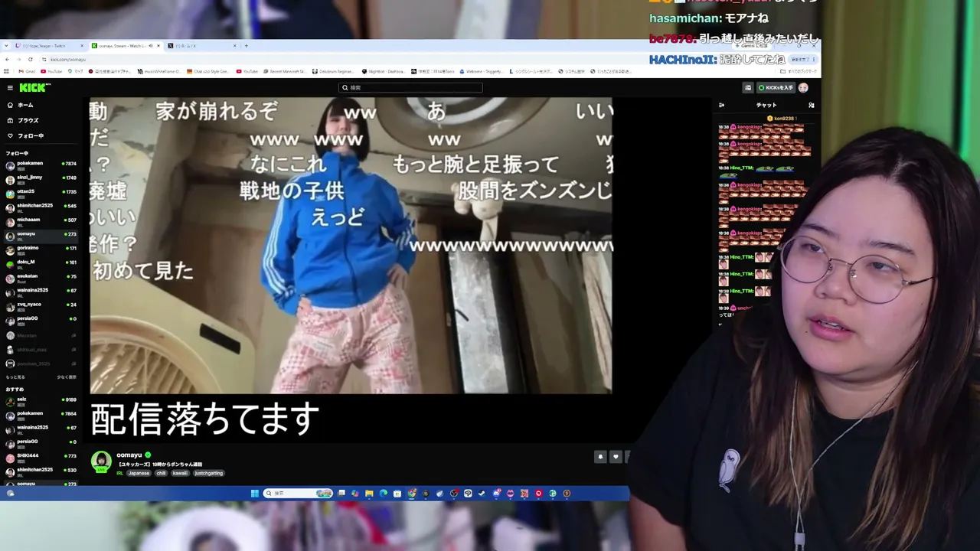Open the Kick hamburger menu
Viewport: 980px width, 551px height.
tap(10, 88)
